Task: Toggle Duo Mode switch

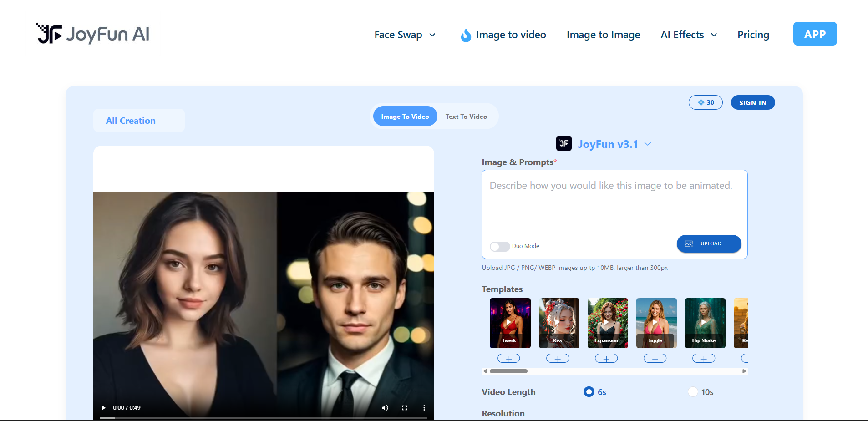Action: click(500, 246)
